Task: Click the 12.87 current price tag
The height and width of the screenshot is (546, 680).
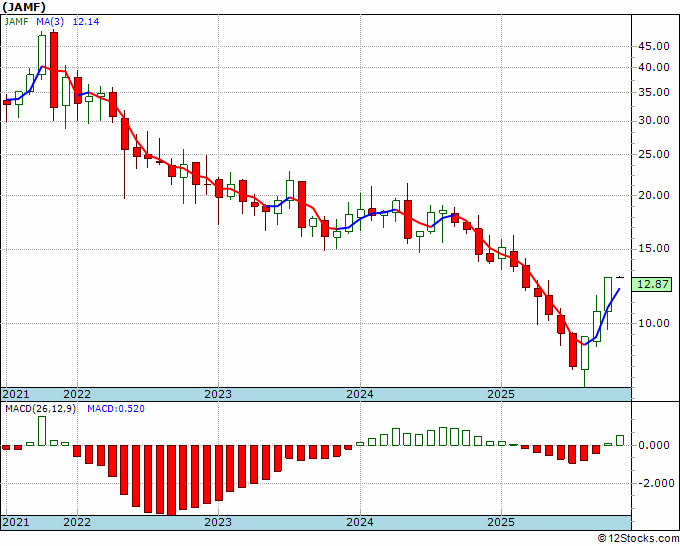Action: [652, 284]
